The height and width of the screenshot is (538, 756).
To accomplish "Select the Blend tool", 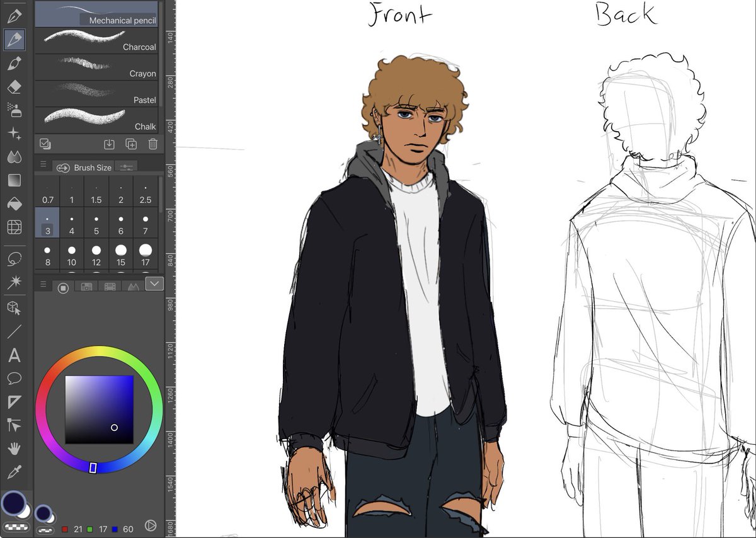I will 14,156.
